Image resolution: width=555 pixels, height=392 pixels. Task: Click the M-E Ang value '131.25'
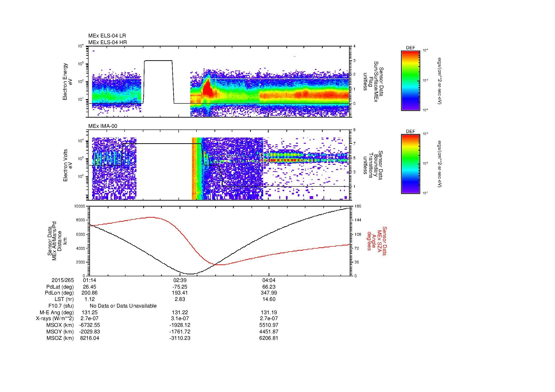coord(90,313)
